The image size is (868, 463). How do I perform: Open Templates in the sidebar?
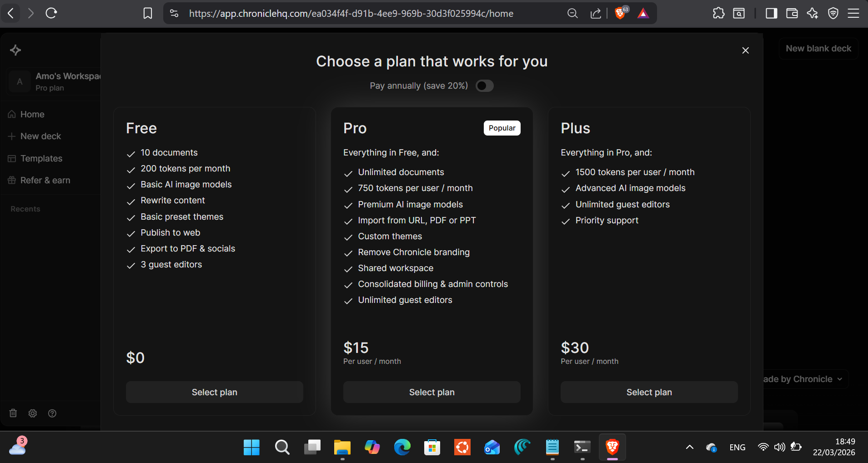[x=35, y=158]
